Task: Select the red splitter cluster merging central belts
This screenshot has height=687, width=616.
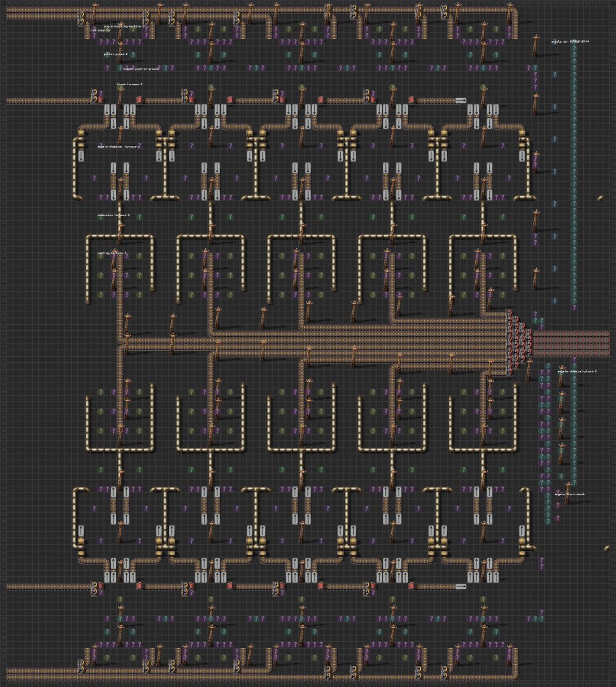Action: [519, 342]
